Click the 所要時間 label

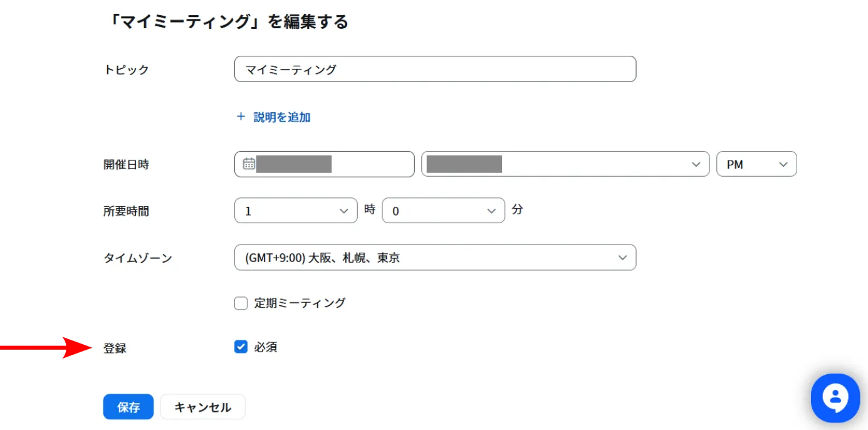126,211
